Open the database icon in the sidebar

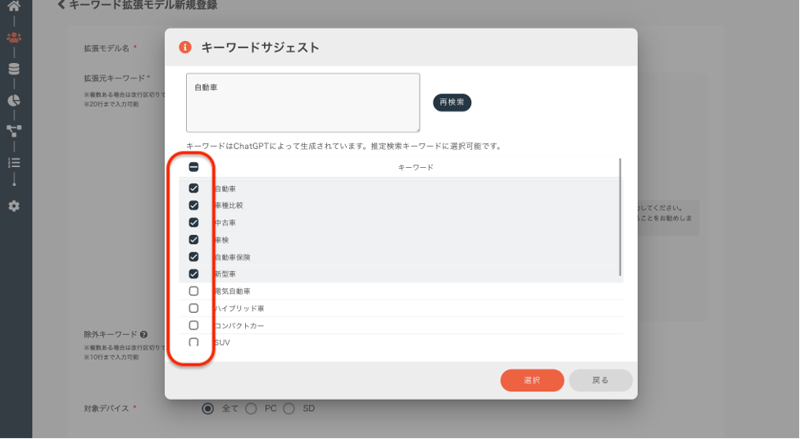coord(14,69)
